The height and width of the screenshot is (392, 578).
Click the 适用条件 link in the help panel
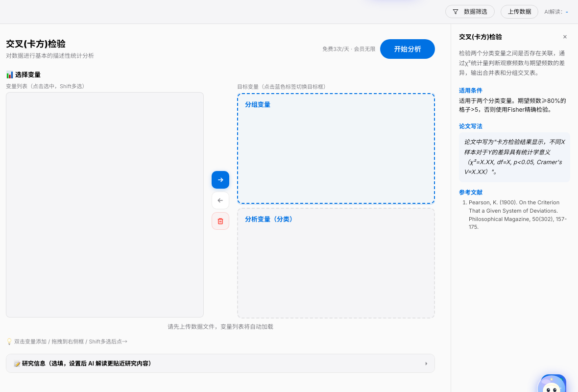pos(470,90)
